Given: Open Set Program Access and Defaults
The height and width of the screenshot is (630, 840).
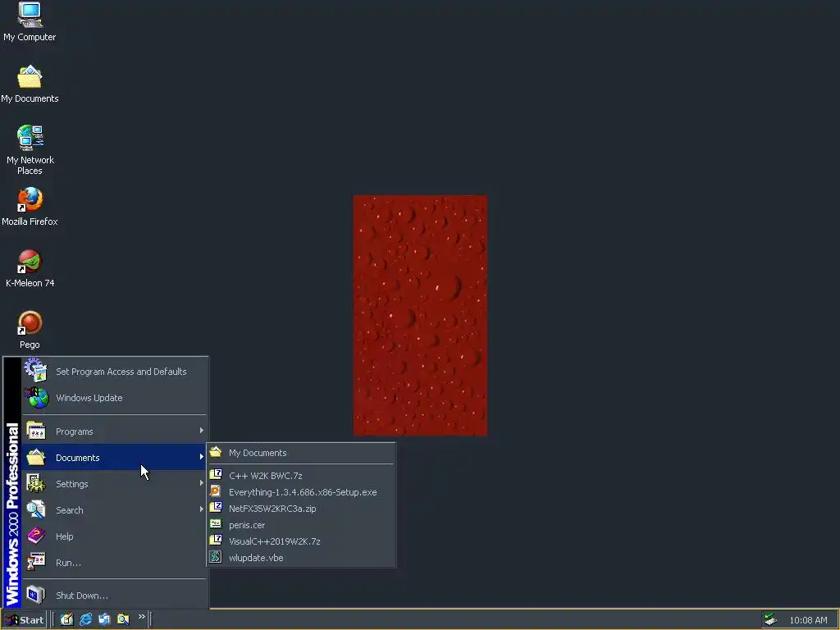Looking at the screenshot, I should (114, 372).
